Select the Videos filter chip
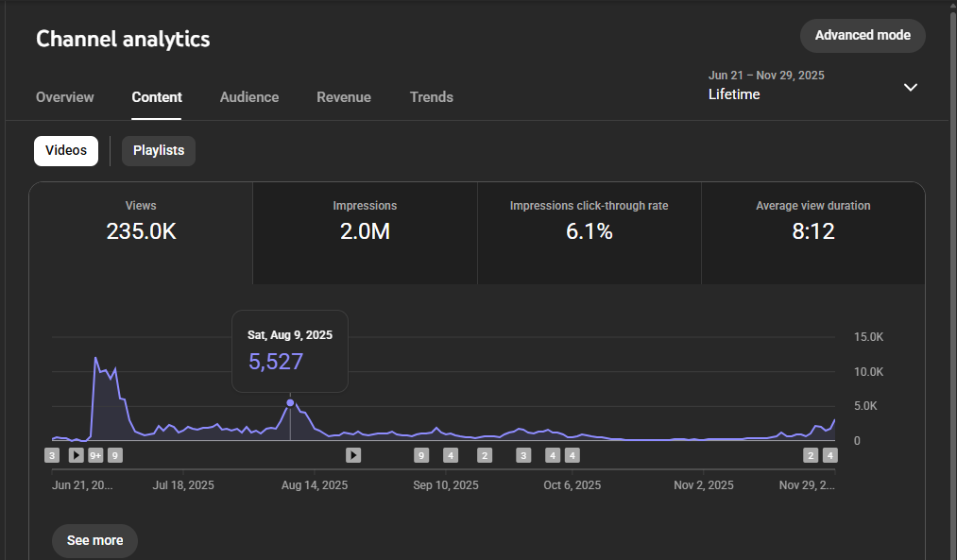957x560 pixels. tap(66, 151)
